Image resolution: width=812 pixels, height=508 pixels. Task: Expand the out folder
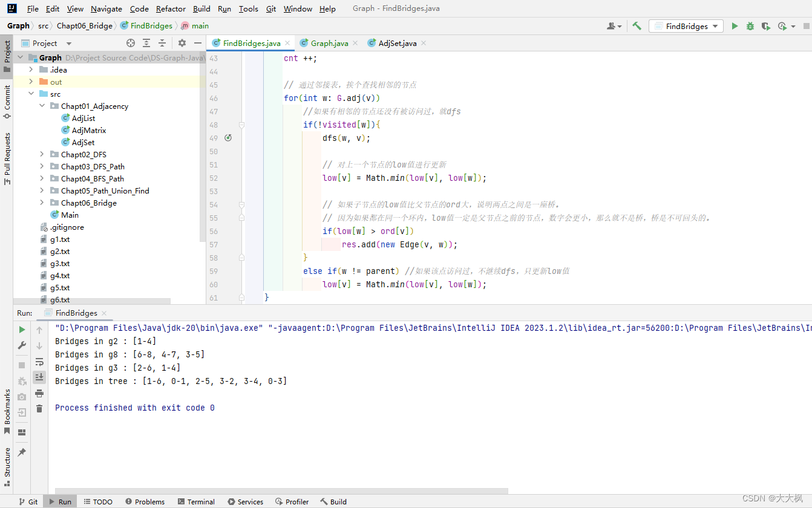pos(31,82)
